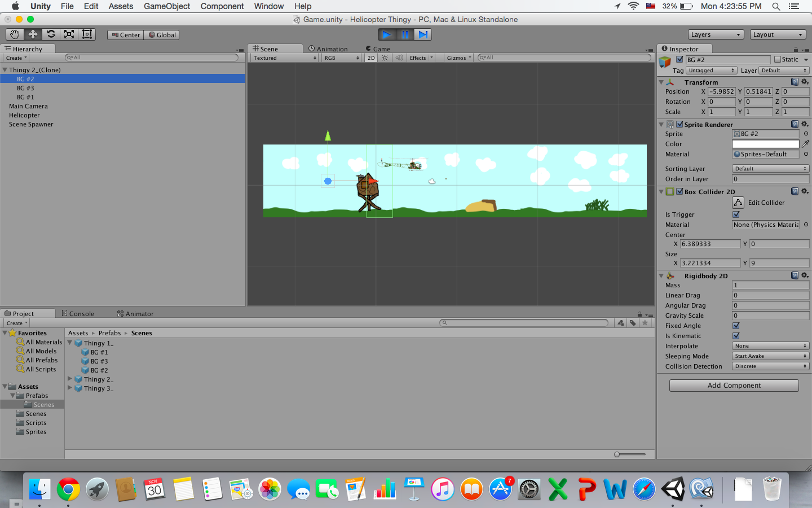Toggle GameObject active checkbox for BG #2
The height and width of the screenshot is (508, 812).
679,59
